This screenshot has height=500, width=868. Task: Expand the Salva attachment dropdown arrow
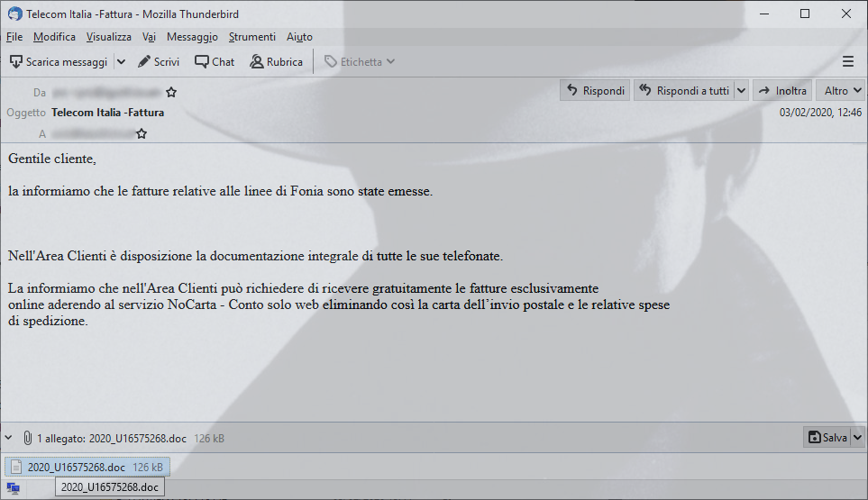[857, 438]
